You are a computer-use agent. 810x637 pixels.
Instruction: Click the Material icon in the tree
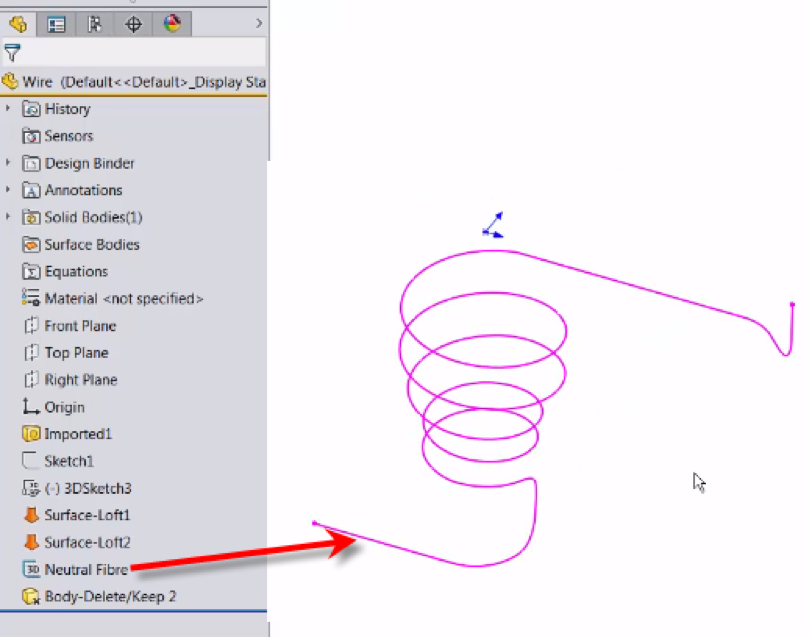[x=31, y=298]
